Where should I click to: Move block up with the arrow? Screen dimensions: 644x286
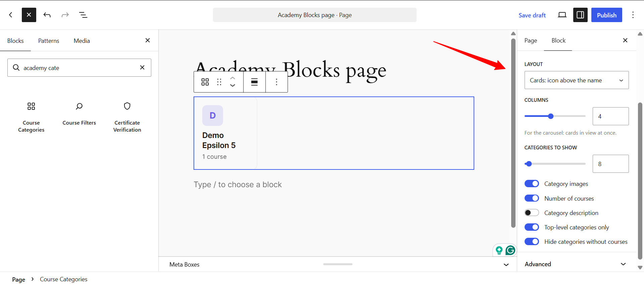pyautogui.click(x=232, y=78)
